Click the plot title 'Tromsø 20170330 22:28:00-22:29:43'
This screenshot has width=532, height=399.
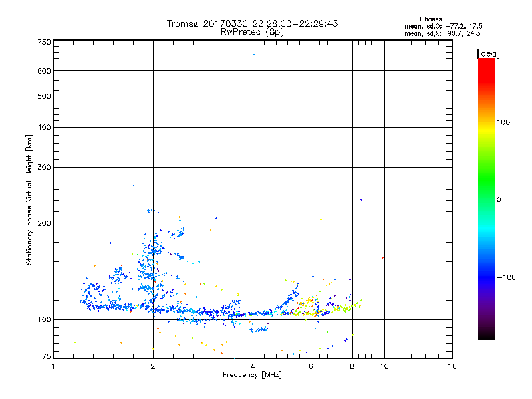tap(252, 23)
